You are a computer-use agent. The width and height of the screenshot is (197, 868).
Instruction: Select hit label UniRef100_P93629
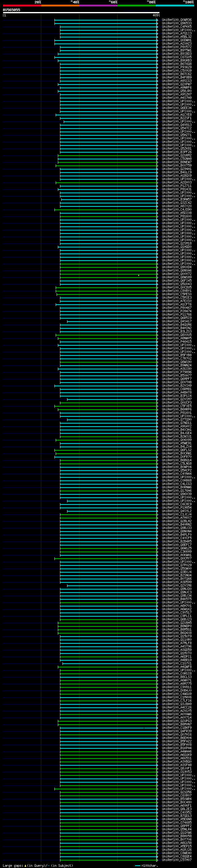click(177, 67)
